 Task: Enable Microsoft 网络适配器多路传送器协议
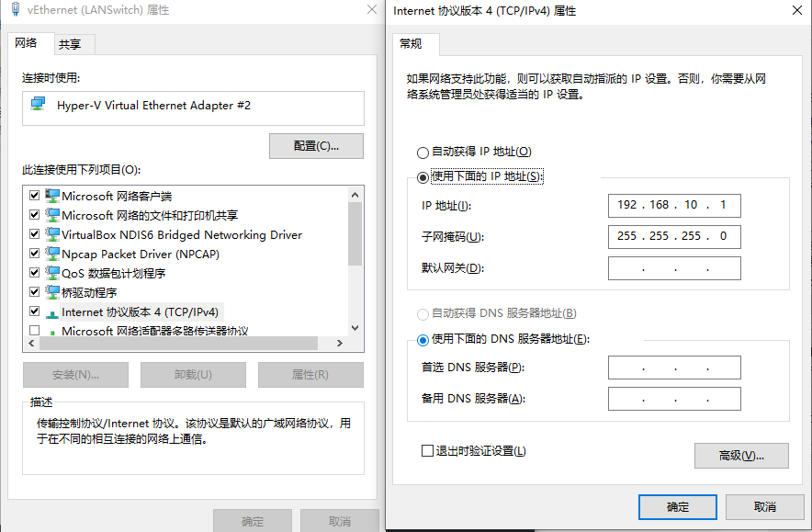pos(34,330)
